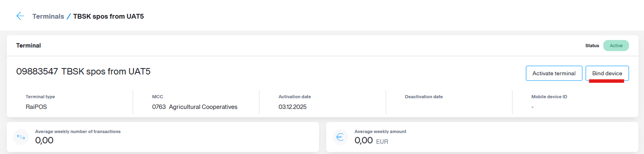This screenshot has height=154, width=644.
Task: Click the RaiPOS terminal type value
Action: click(36, 107)
